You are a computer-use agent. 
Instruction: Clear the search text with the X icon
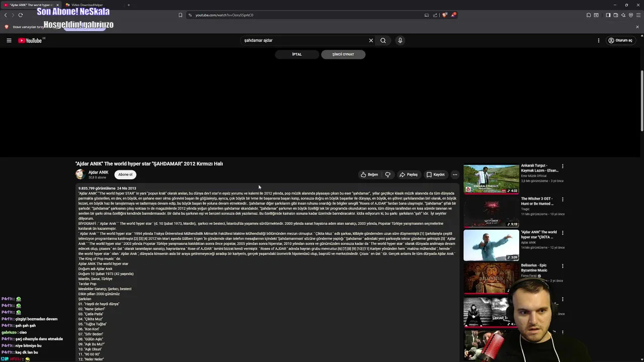point(371,40)
